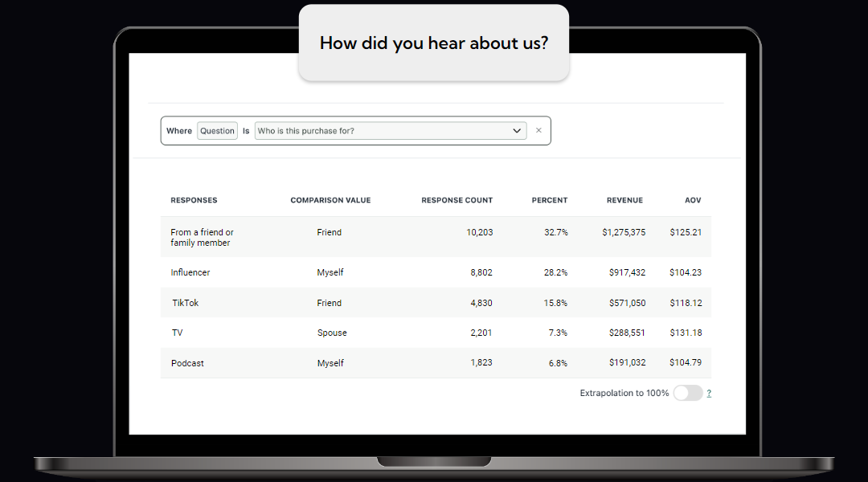
Task: Sort by AOV column header
Action: point(692,200)
